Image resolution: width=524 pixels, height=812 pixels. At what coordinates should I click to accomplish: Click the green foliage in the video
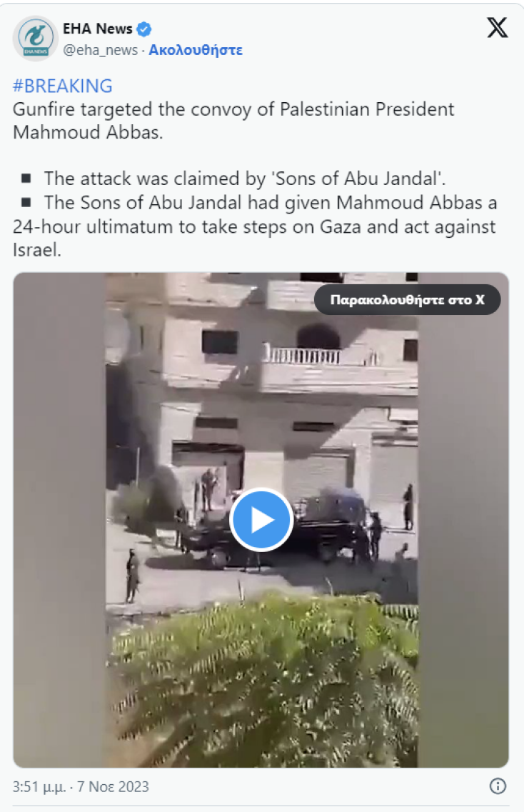264,678
